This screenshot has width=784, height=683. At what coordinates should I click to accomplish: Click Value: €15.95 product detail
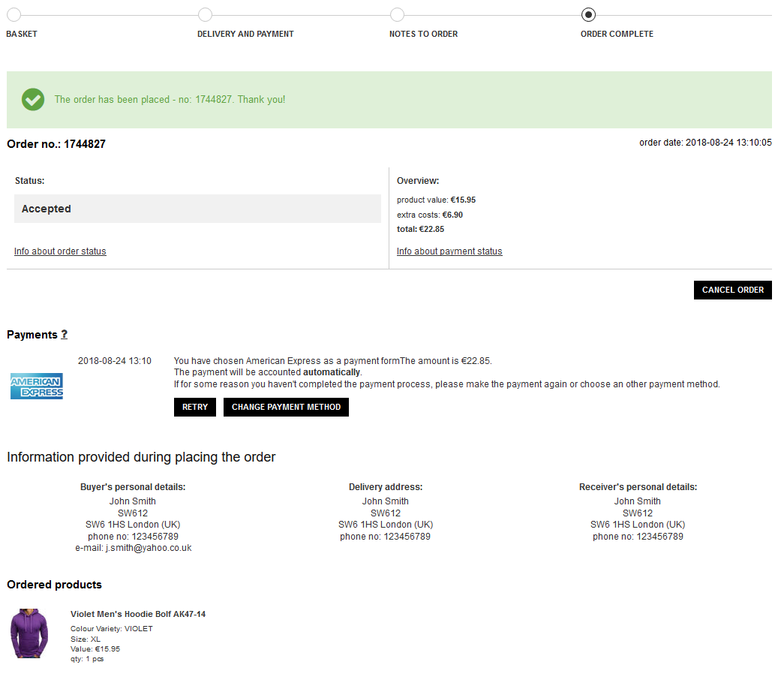(95, 649)
